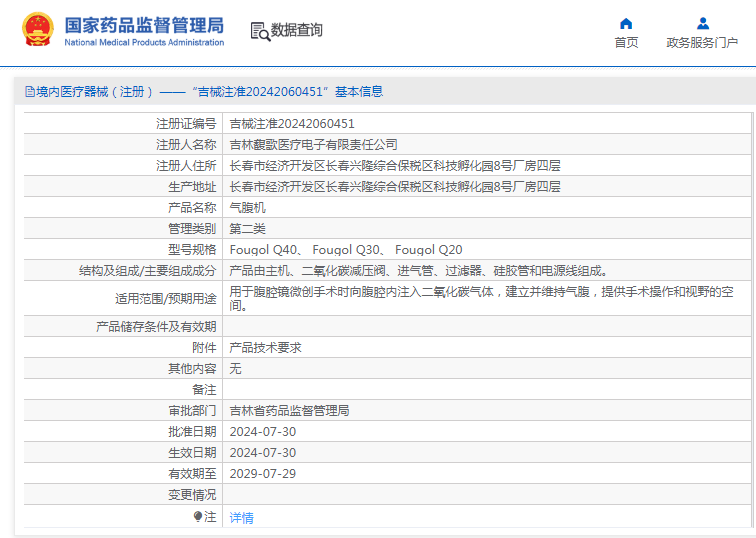Open the home icon 首页
The width and height of the screenshot is (756, 538).
click(626, 23)
